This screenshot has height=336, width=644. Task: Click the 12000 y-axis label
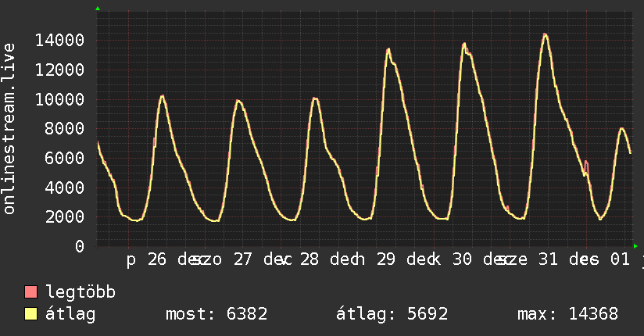click(x=59, y=70)
